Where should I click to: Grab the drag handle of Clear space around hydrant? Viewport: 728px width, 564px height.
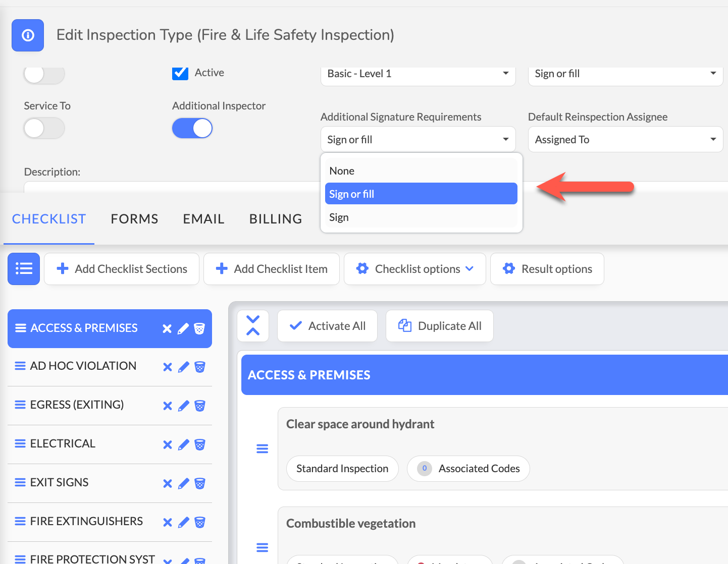263,448
